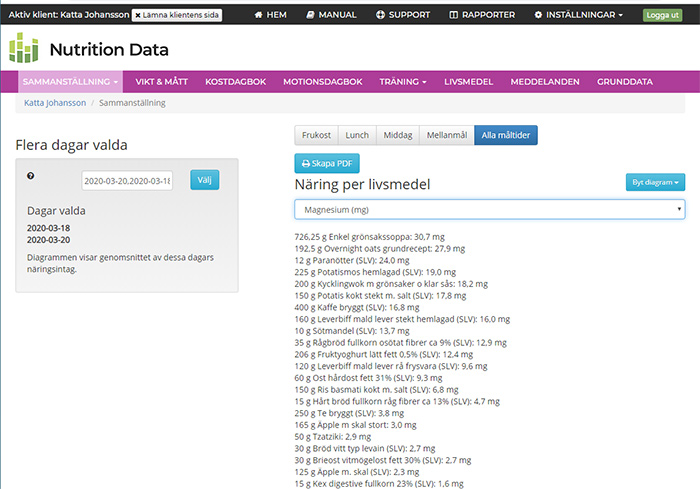Screen dimensions: 700x489
Task: Open the KOSTDAGBOK tab
Action: coord(235,81)
